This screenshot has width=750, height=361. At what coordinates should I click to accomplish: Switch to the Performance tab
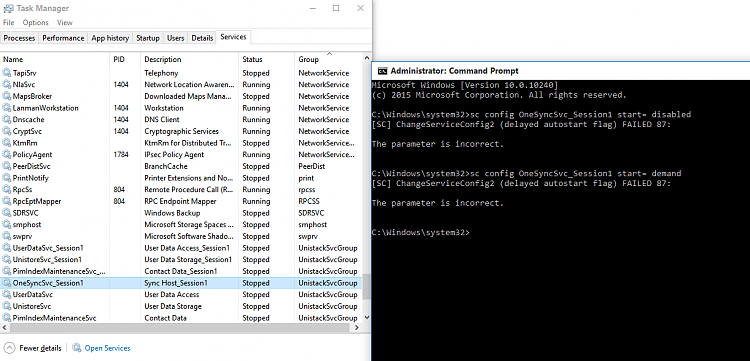coord(63,38)
